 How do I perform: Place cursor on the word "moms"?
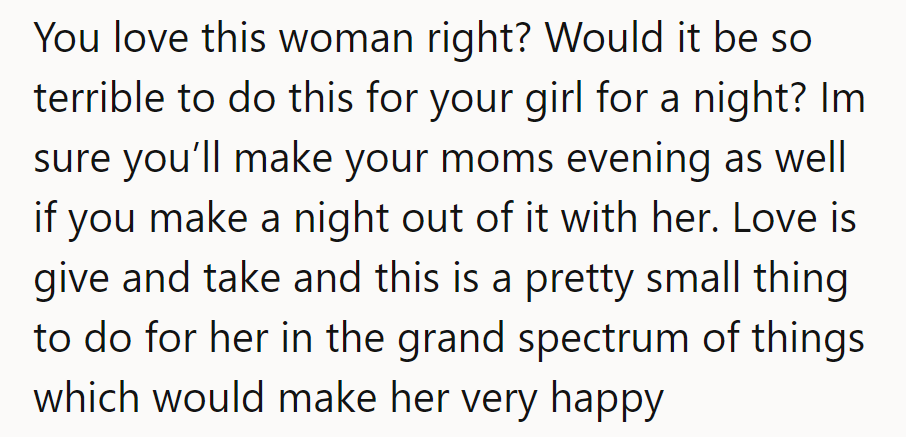(x=484, y=161)
